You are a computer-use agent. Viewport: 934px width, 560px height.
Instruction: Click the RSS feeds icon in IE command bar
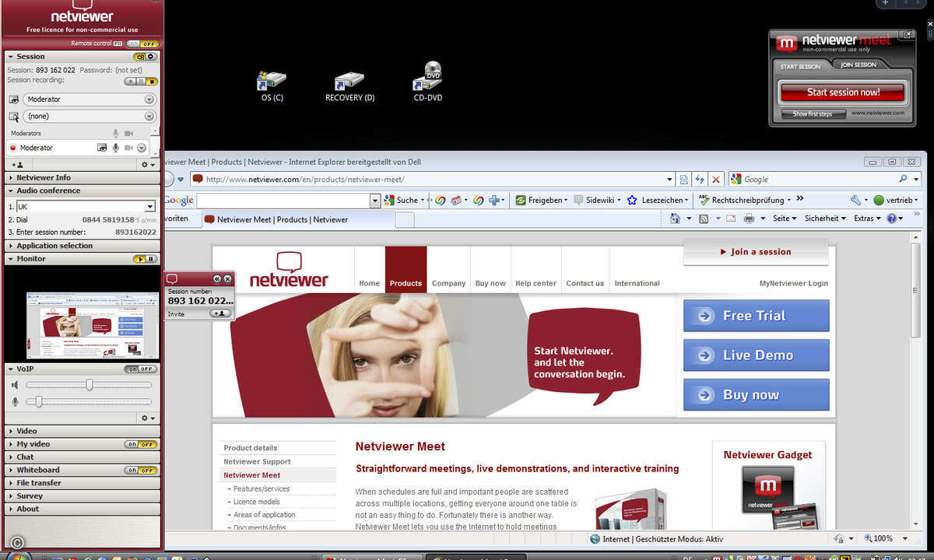coord(704,219)
